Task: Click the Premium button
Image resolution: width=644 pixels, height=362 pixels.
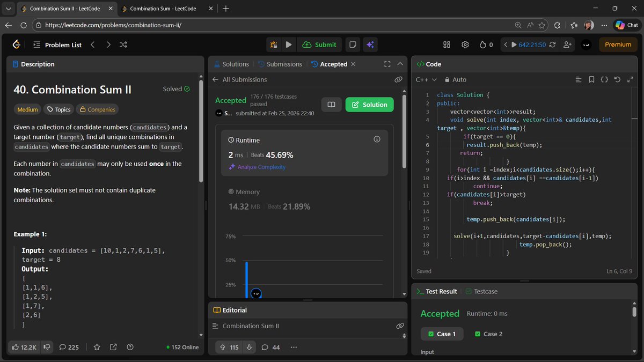Action: [618, 45]
